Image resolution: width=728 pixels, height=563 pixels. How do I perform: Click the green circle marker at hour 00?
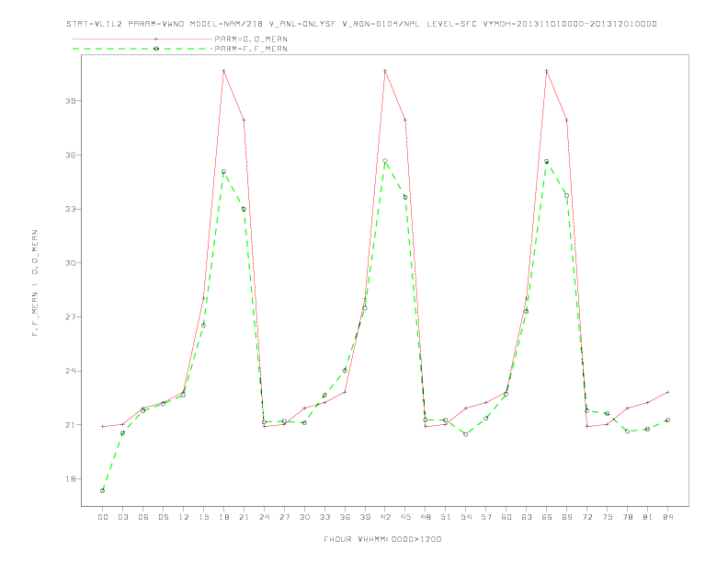(103, 490)
